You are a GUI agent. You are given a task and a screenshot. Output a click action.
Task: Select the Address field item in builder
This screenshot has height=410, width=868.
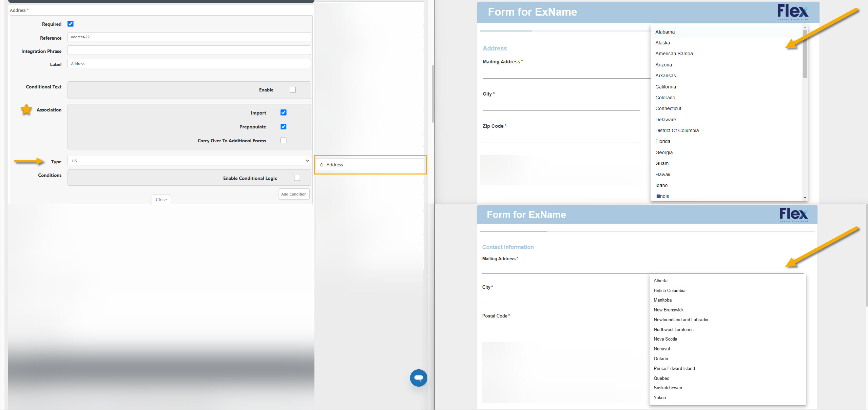point(370,165)
